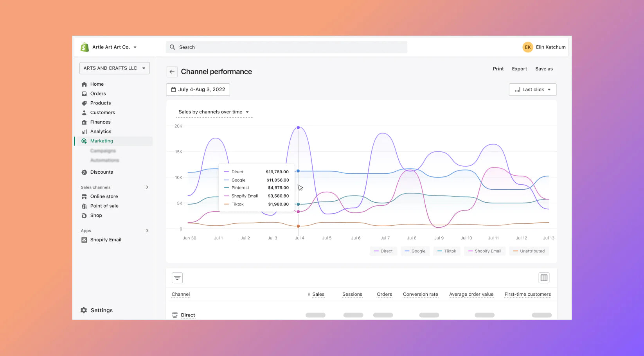The image size is (644, 356).
Task: Toggle Direct series in chart legend
Action: (x=383, y=251)
